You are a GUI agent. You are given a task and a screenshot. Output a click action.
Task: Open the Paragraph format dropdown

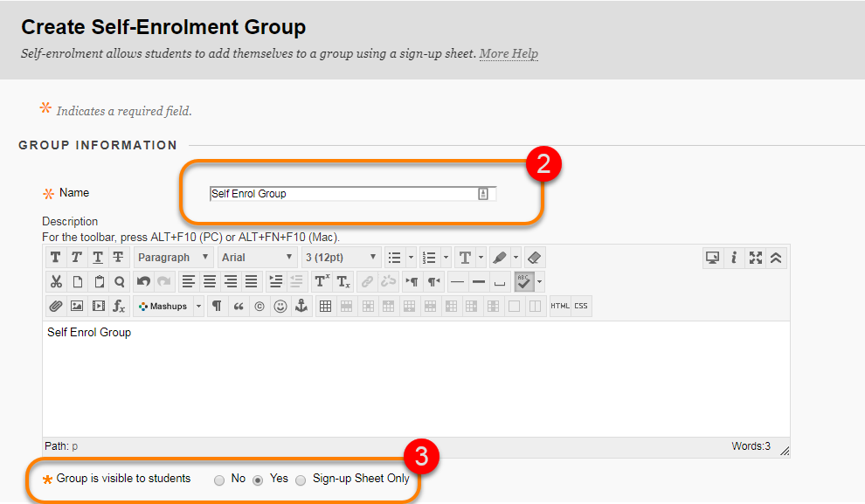pyautogui.click(x=173, y=258)
